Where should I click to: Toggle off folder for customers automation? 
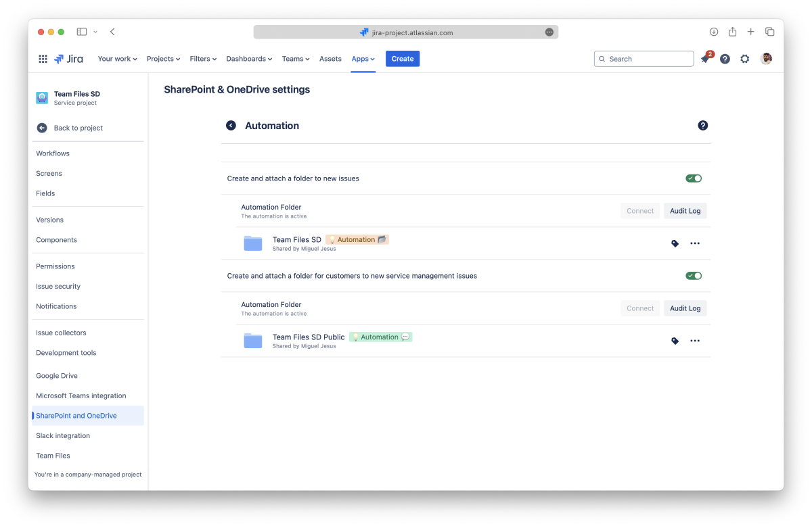[x=693, y=276]
